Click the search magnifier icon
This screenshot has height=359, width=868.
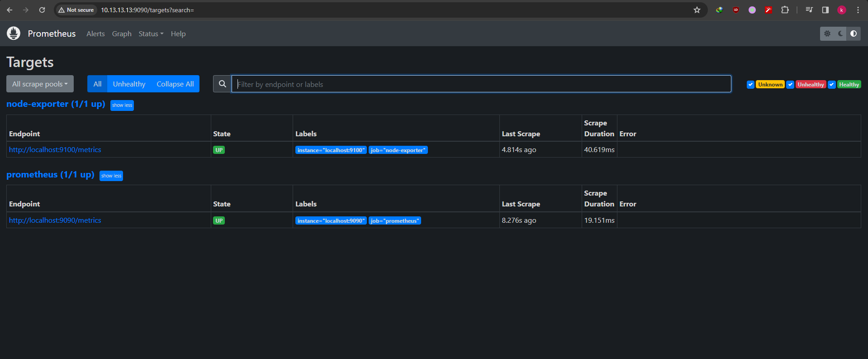(222, 84)
